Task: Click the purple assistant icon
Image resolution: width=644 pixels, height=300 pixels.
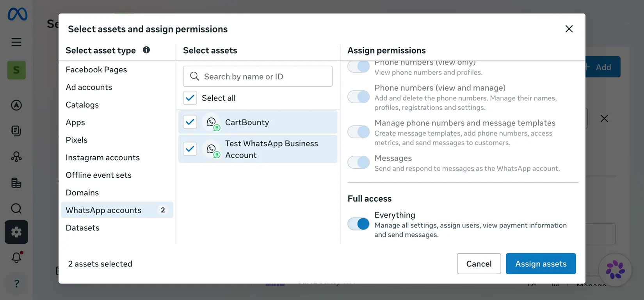Action: [x=615, y=270]
